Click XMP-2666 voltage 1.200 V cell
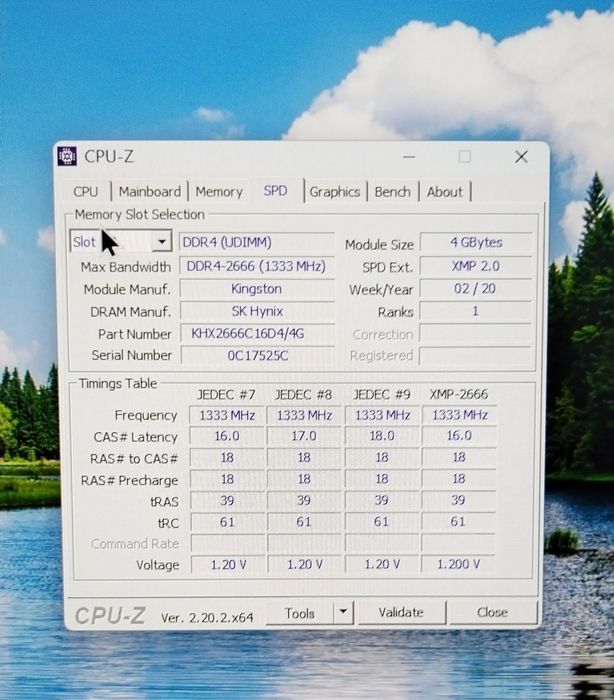 (x=459, y=564)
